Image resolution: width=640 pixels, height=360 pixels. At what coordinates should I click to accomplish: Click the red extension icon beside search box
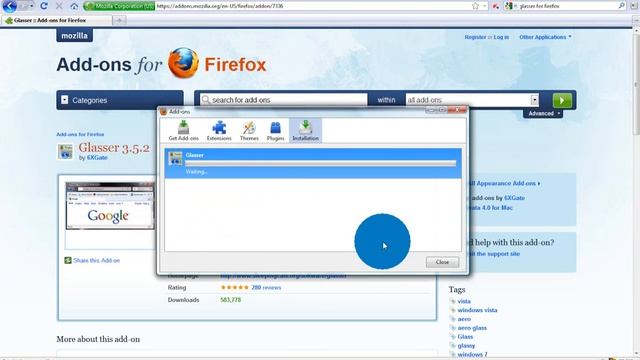click(x=496, y=6)
